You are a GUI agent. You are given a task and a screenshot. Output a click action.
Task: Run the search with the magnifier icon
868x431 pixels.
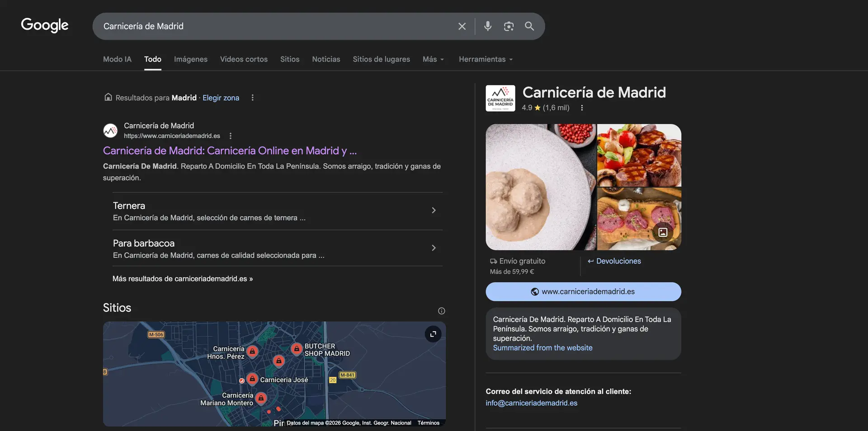click(529, 26)
